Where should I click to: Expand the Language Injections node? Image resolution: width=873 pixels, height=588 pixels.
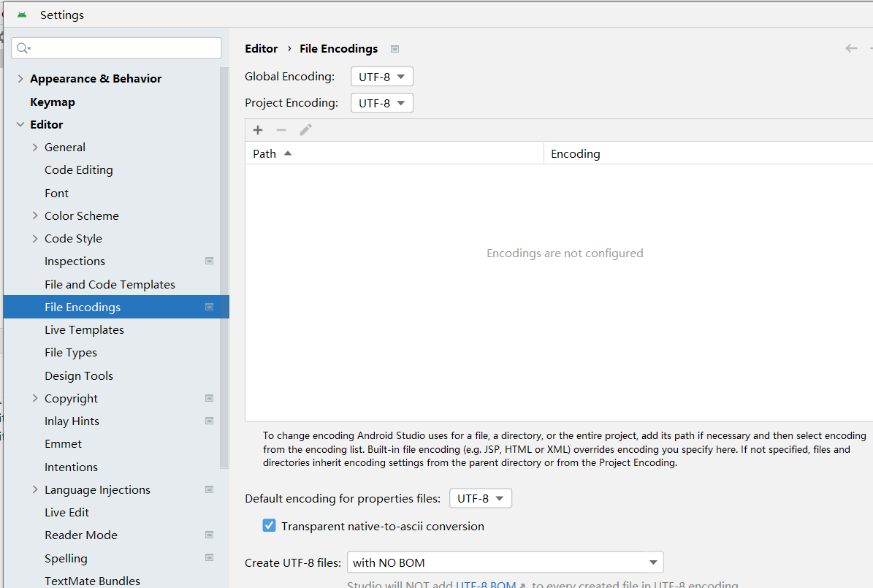35,489
